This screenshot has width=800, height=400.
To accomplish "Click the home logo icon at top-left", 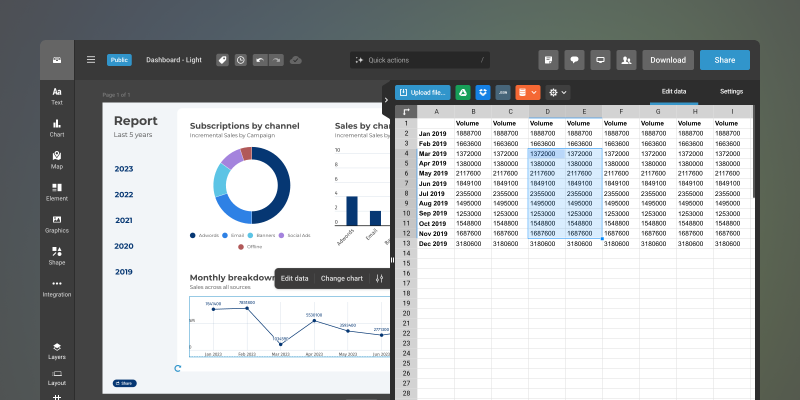I will (x=57, y=60).
